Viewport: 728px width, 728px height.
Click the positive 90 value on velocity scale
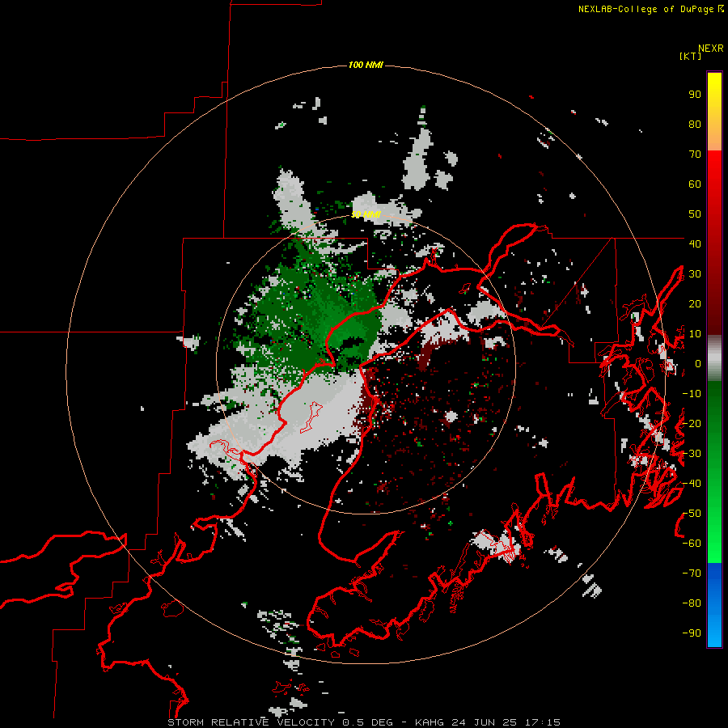(695, 95)
